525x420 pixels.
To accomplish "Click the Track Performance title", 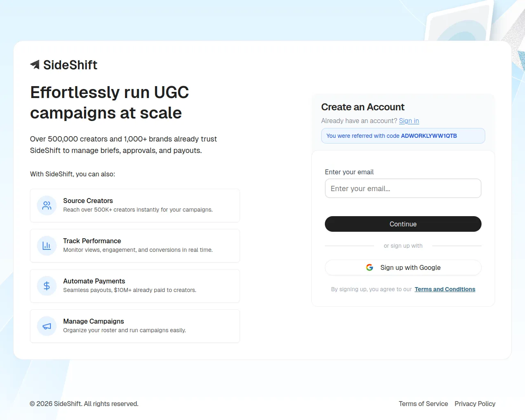I will click(92, 241).
